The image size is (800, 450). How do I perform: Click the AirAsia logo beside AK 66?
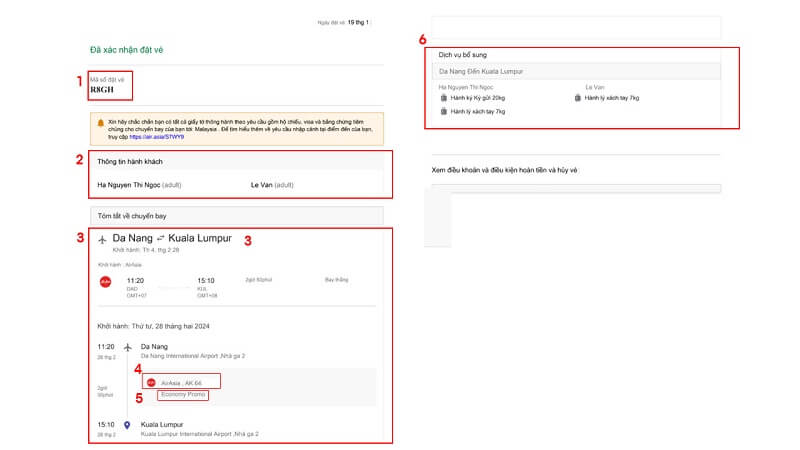click(x=152, y=382)
